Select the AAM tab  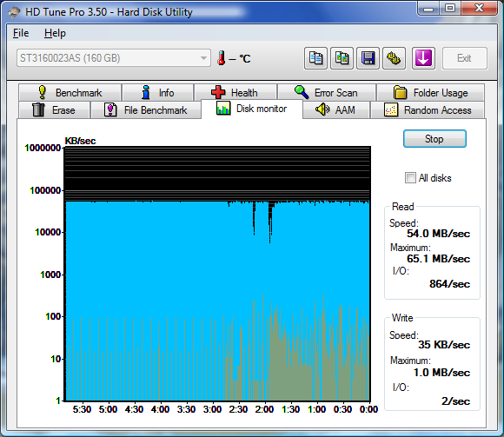[336, 110]
